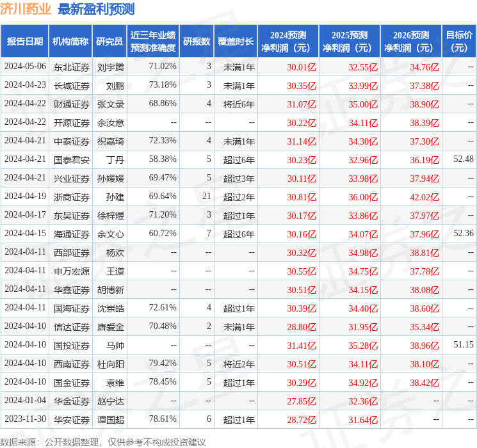This screenshot has width=477, height=448.
Task: Select institution 东北证券
Action: coord(72,67)
